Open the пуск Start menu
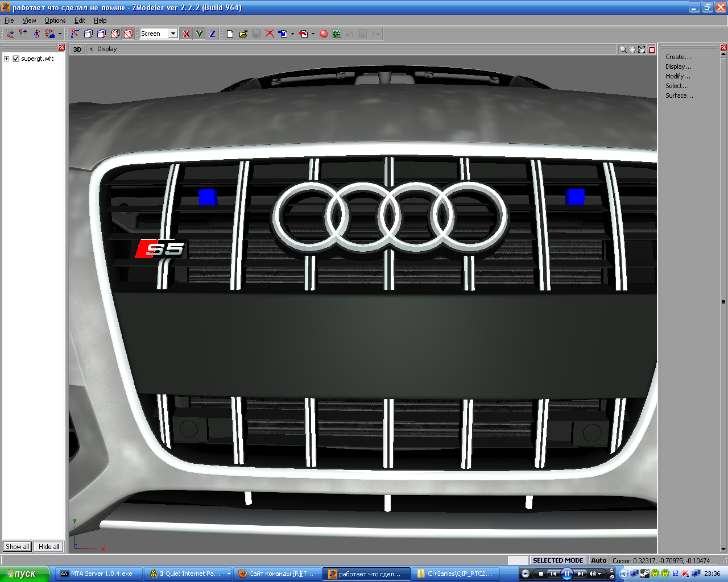This screenshot has width=728, height=582. point(25,573)
